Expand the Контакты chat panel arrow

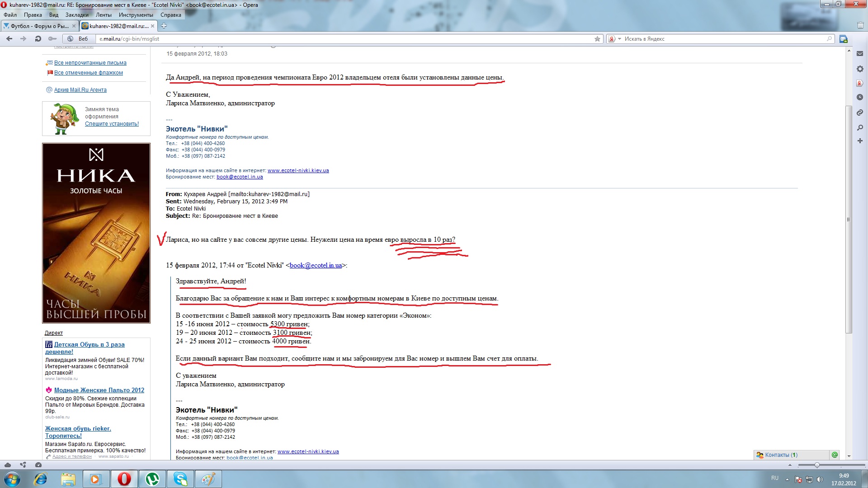(790, 465)
